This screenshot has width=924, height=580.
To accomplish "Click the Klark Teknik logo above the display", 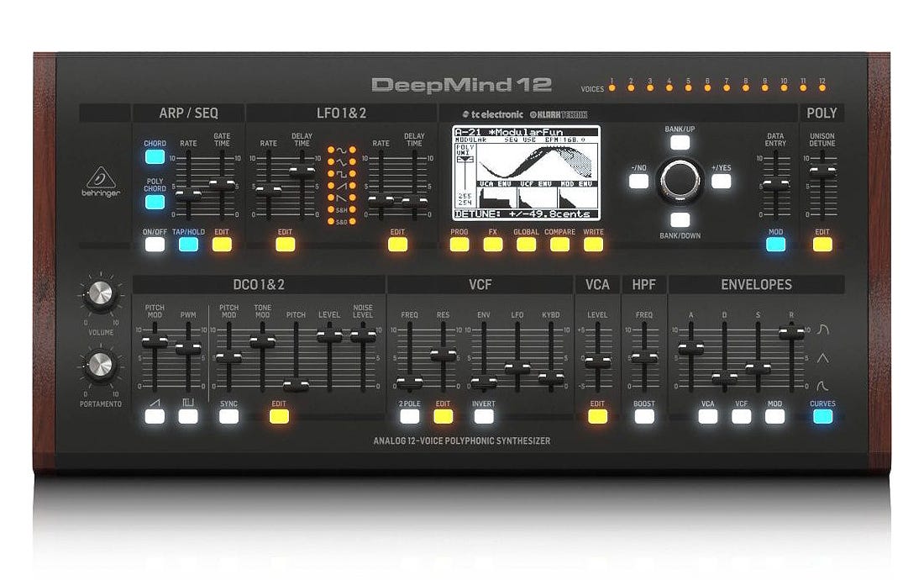I will click(x=559, y=113).
